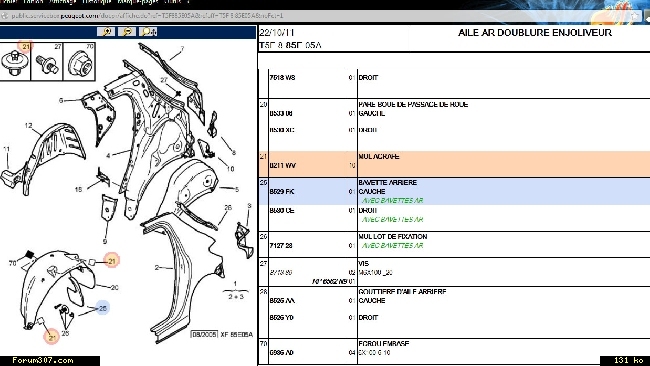Select the flanged nut thumbnail numbered 70

click(79, 61)
